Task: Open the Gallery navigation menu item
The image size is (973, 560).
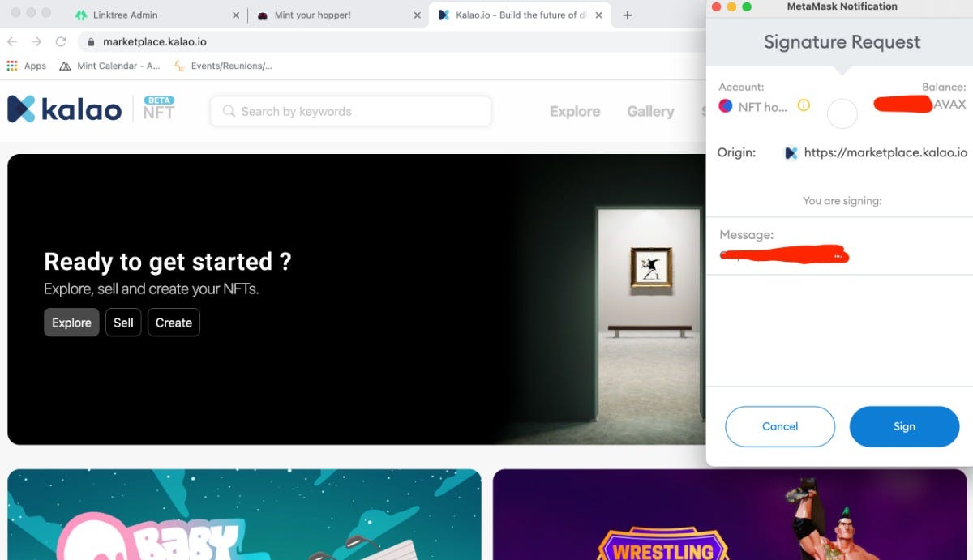Action: (650, 112)
